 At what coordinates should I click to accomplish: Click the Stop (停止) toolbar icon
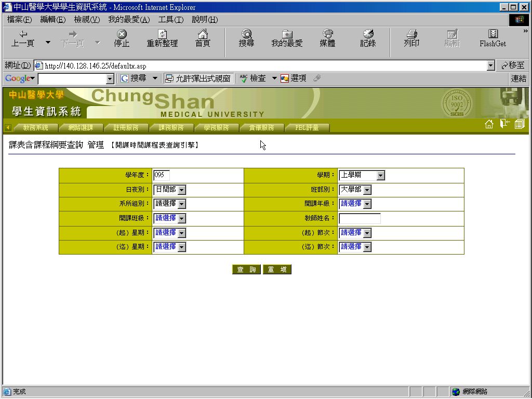[122, 38]
